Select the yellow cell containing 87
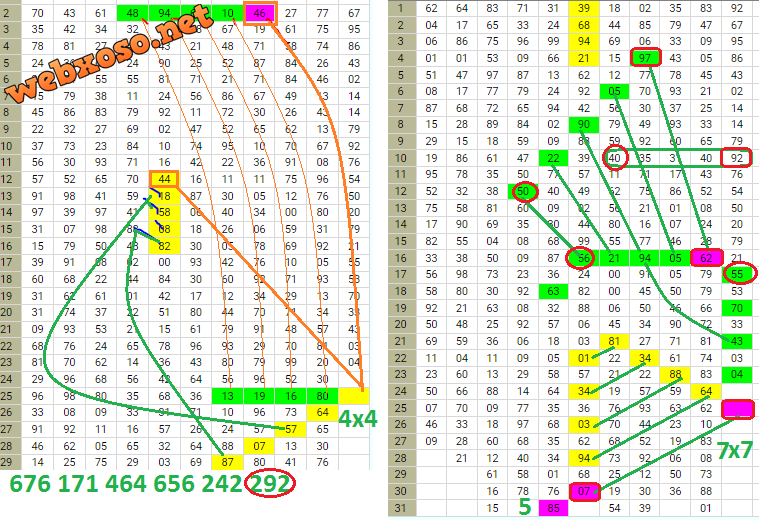The height and width of the screenshot is (520, 770). (227, 462)
